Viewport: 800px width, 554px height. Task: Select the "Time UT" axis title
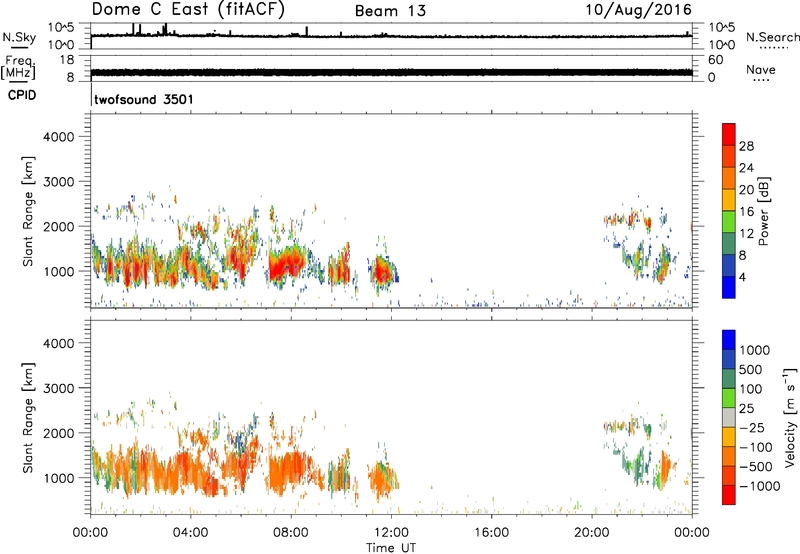391,548
